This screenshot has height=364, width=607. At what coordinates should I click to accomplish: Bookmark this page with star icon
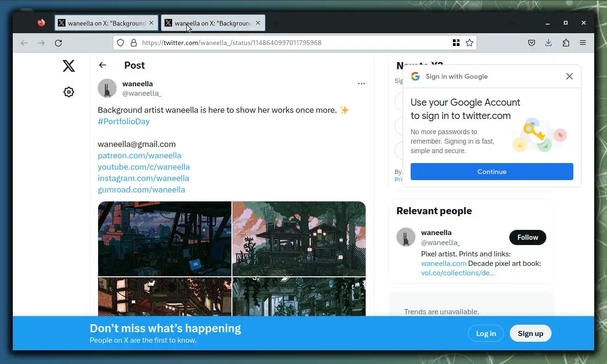469,43
